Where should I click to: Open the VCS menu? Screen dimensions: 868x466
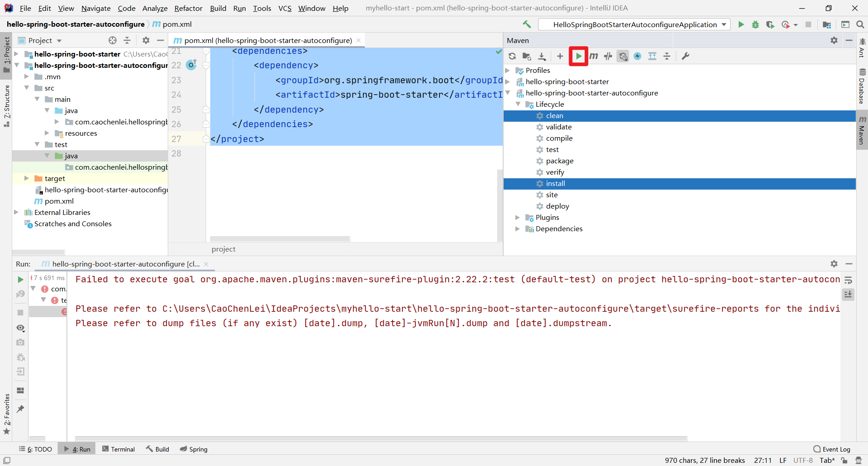pos(285,8)
